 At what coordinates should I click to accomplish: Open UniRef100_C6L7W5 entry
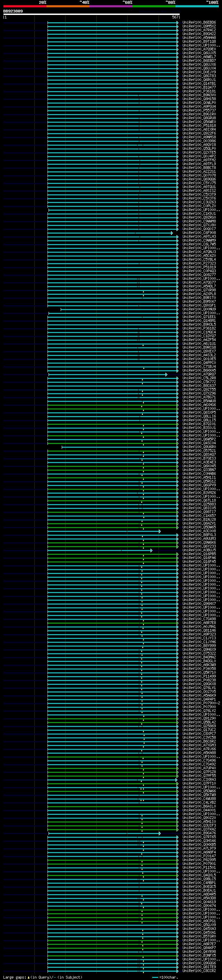click(199, 244)
